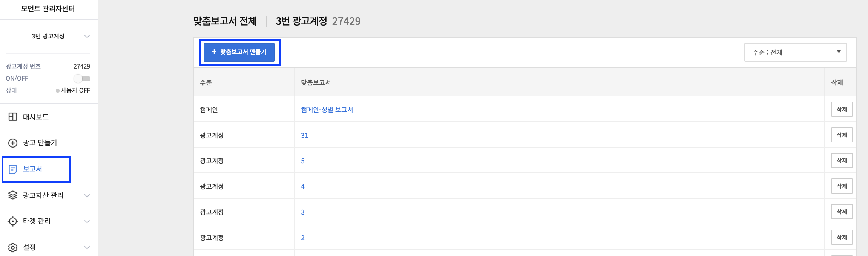Open the 캠페인-성별 보고서 link
868x256 pixels.
(x=327, y=110)
